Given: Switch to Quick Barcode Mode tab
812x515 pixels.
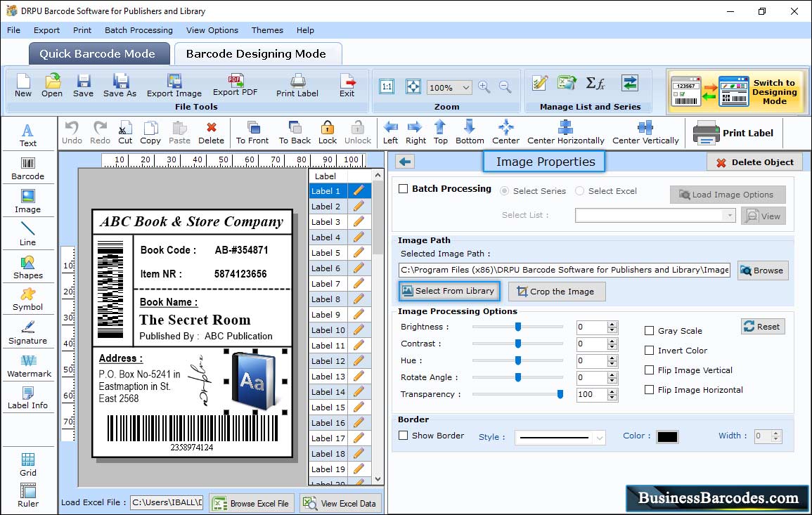Looking at the screenshot, I should point(99,54).
